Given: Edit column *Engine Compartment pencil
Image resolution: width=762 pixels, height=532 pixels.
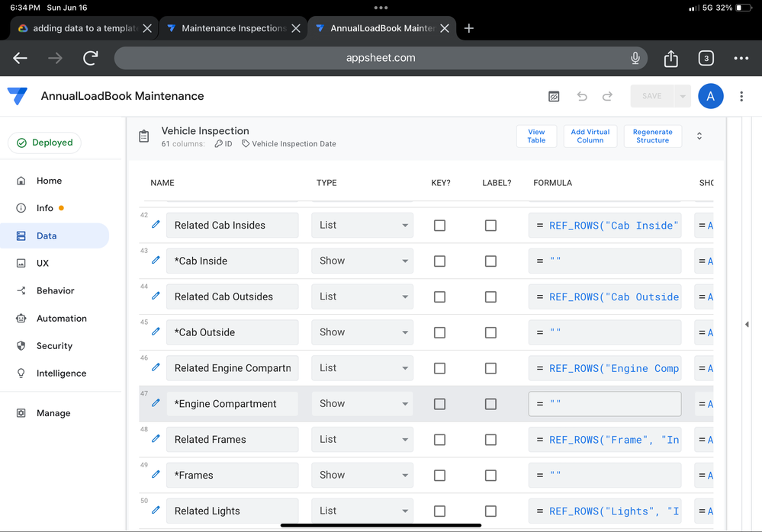Looking at the screenshot, I should (x=156, y=403).
